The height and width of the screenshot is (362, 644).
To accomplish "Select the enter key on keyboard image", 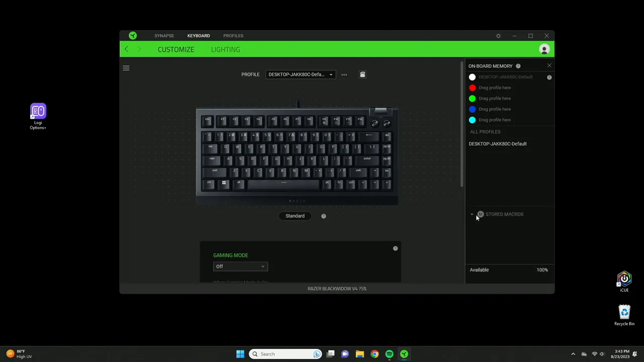I will [x=368, y=160].
